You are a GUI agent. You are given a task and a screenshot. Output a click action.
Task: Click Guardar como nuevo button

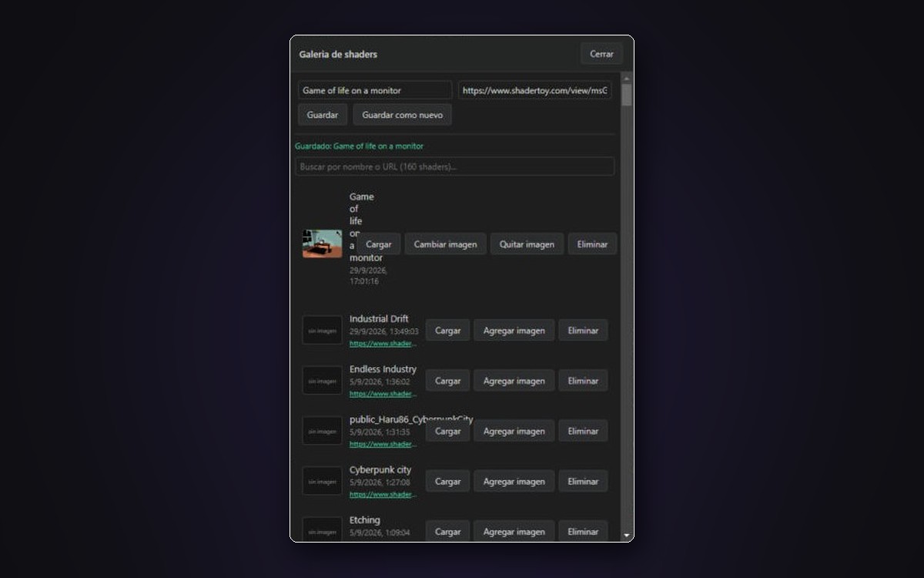point(403,115)
